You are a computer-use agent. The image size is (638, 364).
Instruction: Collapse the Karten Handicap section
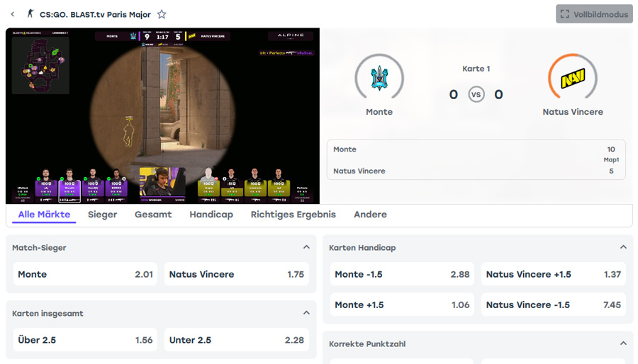click(x=623, y=247)
